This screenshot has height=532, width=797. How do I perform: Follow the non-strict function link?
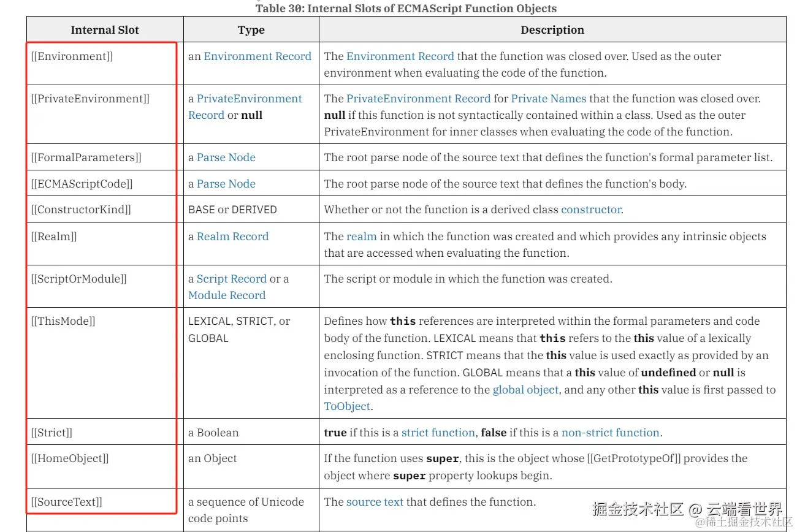point(611,433)
